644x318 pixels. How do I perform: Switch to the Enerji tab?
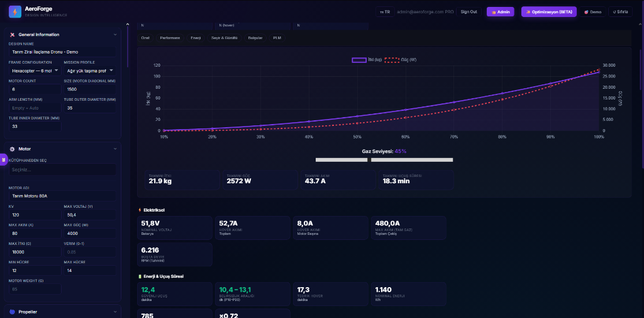195,38
